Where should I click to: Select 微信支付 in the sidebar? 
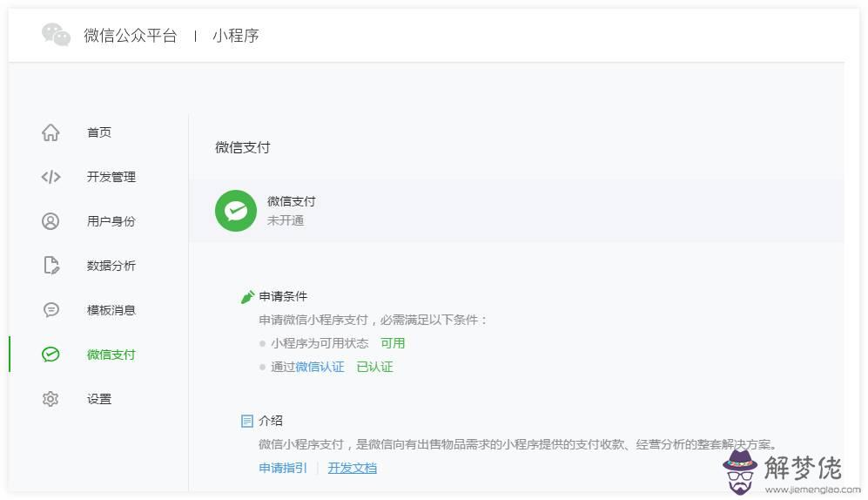pyautogui.click(x=111, y=355)
